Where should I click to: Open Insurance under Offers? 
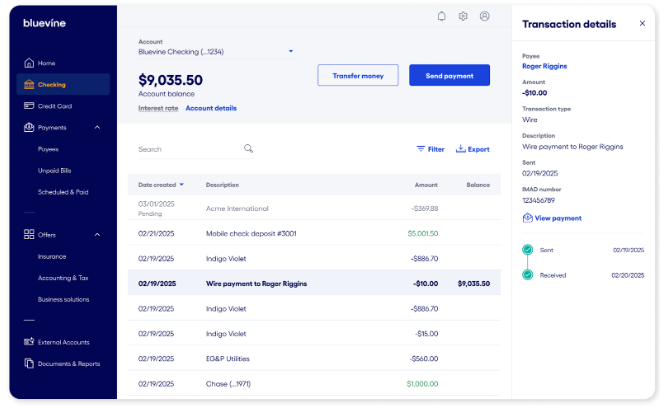point(52,256)
